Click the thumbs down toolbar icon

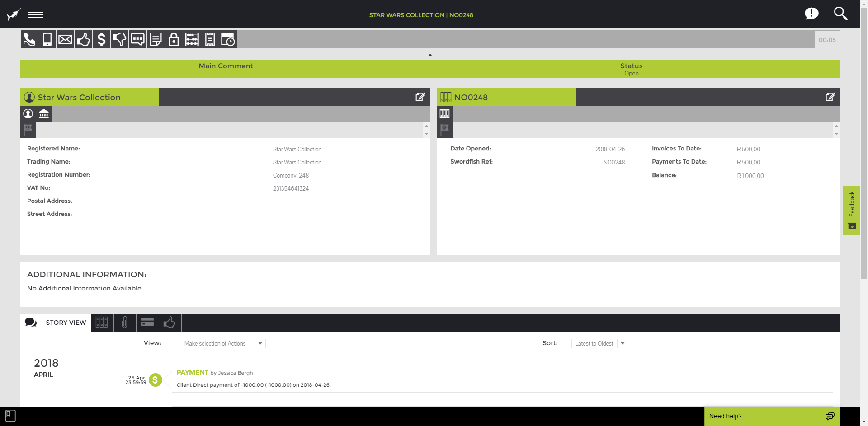pyautogui.click(x=119, y=40)
